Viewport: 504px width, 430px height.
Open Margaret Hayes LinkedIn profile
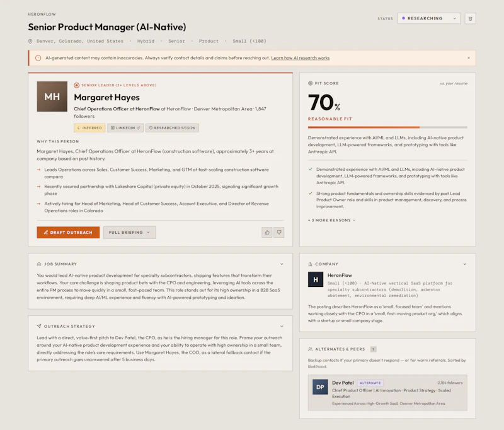pos(125,128)
